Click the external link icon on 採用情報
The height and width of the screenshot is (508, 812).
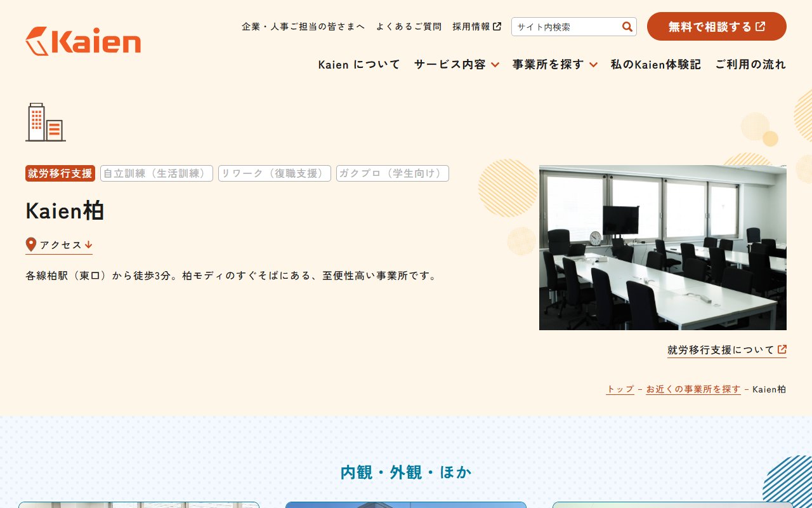pyautogui.click(x=497, y=27)
